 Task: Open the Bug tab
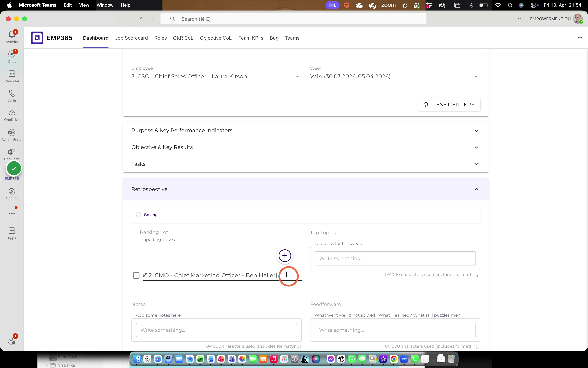coord(274,38)
